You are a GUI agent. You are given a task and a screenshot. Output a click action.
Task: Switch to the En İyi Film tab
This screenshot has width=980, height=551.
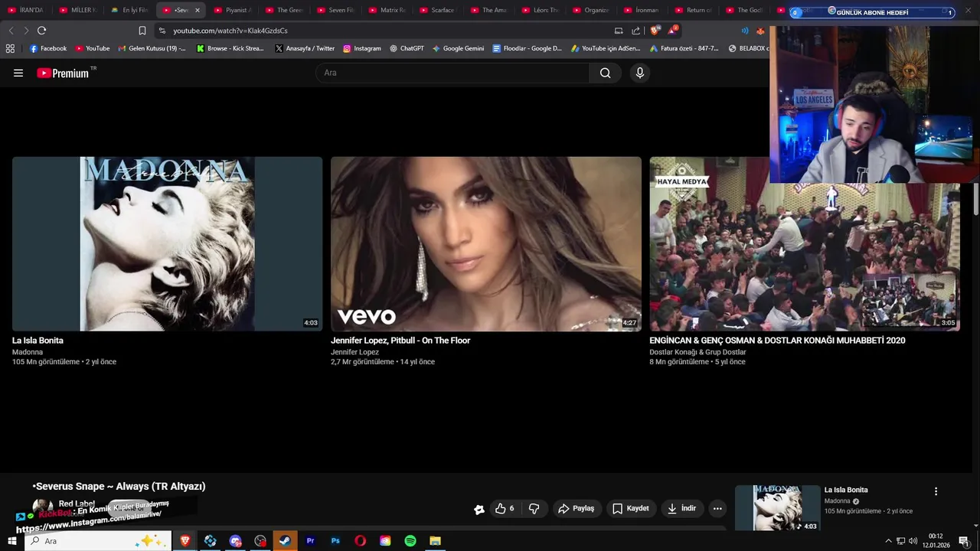click(129, 10)
